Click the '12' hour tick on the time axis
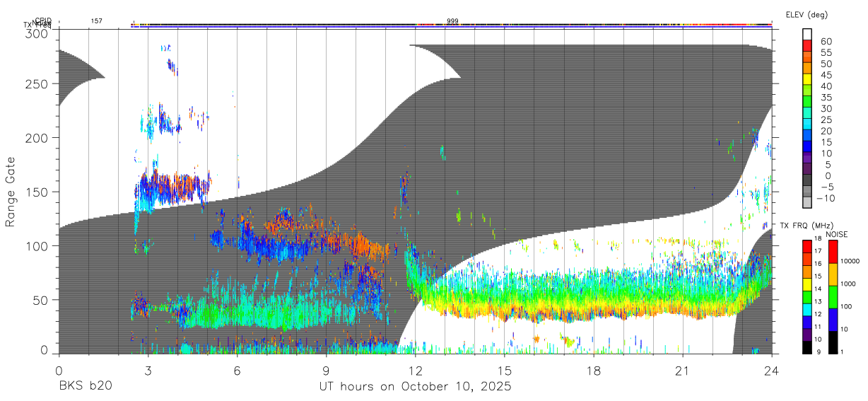The width and height of the screenshot is (868, 401). (x=415, y=371)
